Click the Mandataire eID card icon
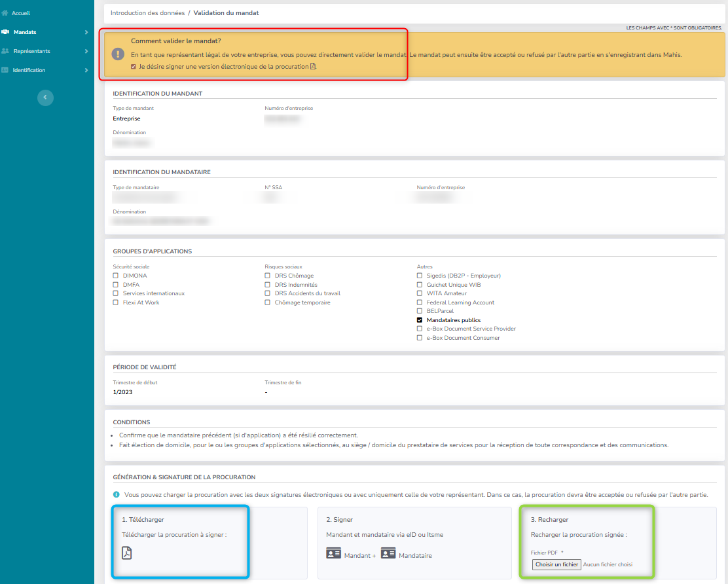The image size is (728, 584). pos(388,554)
